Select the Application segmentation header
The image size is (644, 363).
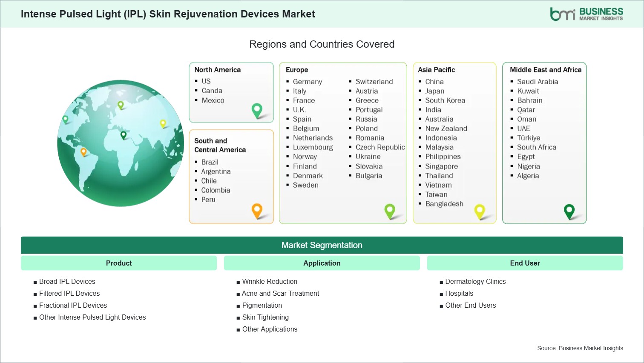click(x=322, y=263)
